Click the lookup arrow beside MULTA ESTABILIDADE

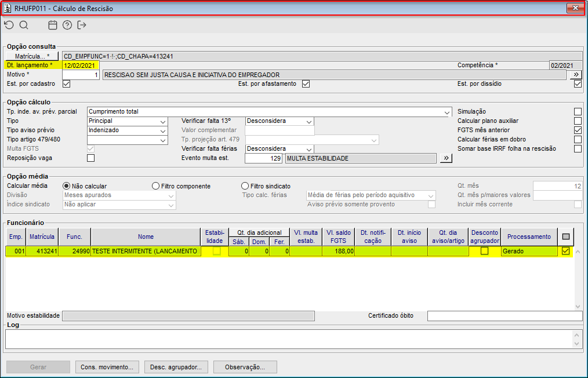446,158
